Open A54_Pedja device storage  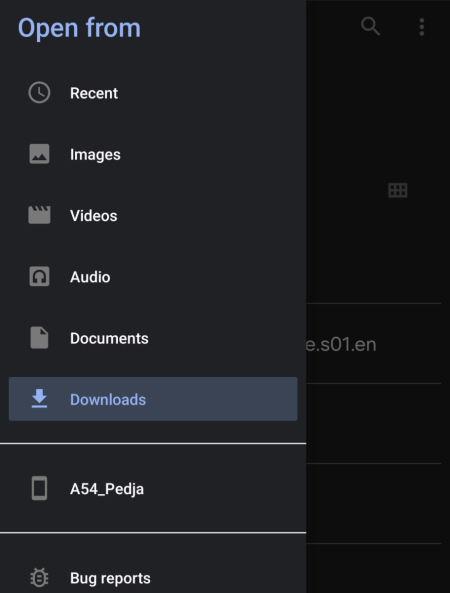[x=153, y=488]
